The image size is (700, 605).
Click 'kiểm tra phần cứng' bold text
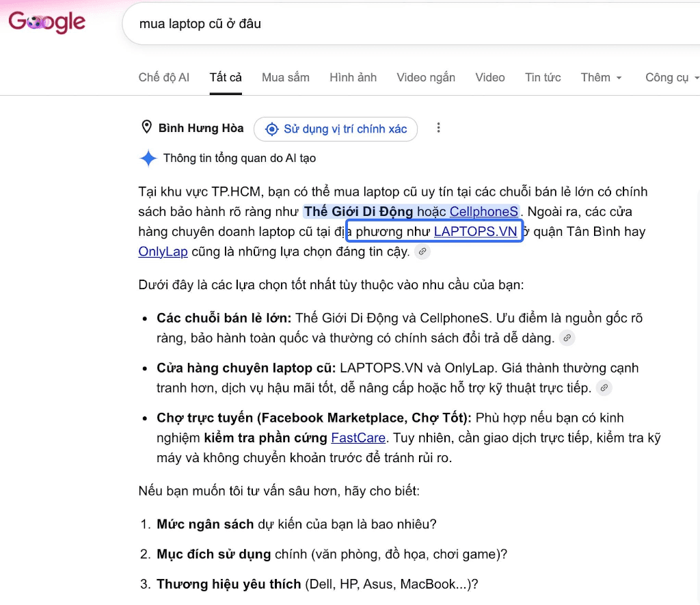pyautogui.click(x=266, y=438)
